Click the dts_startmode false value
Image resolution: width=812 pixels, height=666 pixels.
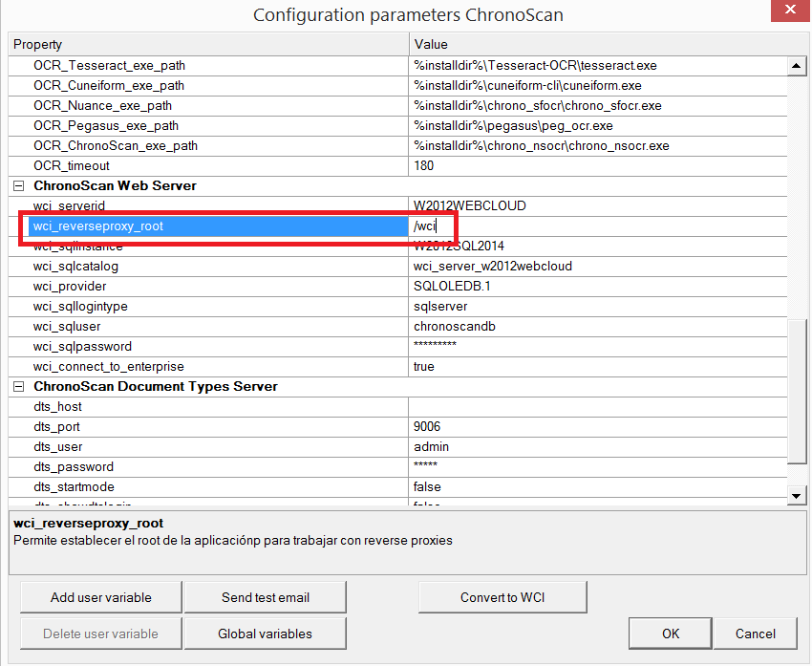click(427, 487)
